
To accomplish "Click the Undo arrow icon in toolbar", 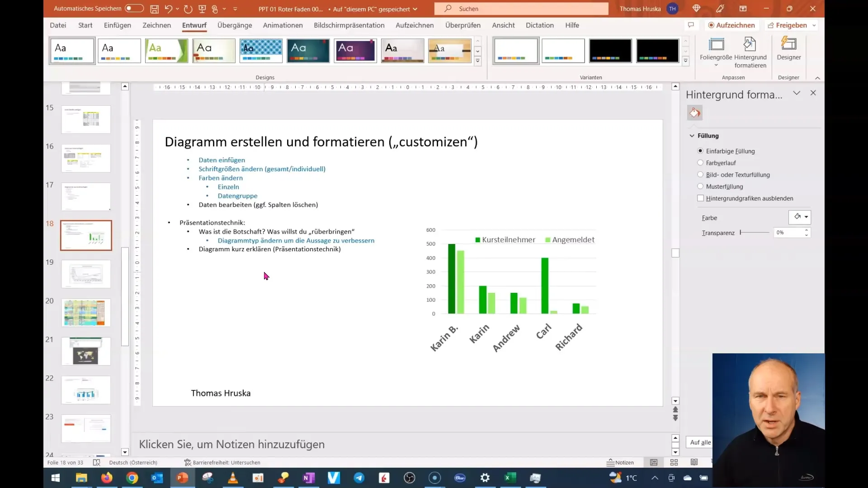I will [169, 8].
